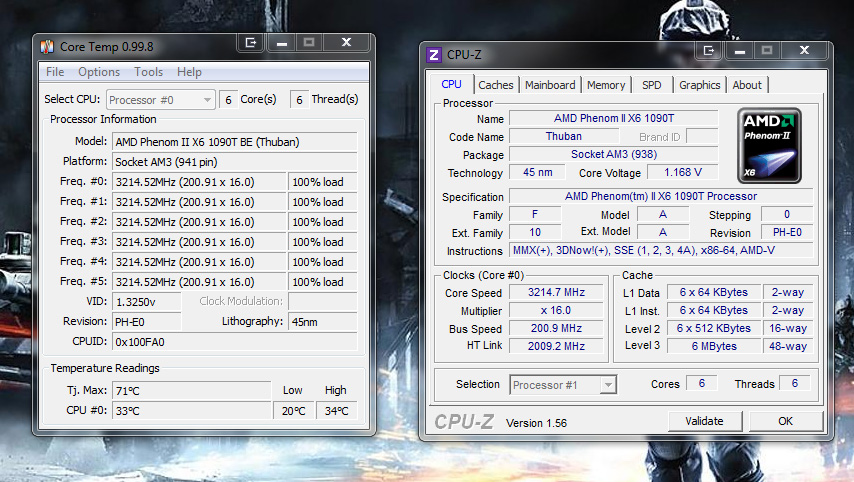Switch to the CPU tab in CPU-Z
This screenshot has height=482, width=854.
(452, 84)
